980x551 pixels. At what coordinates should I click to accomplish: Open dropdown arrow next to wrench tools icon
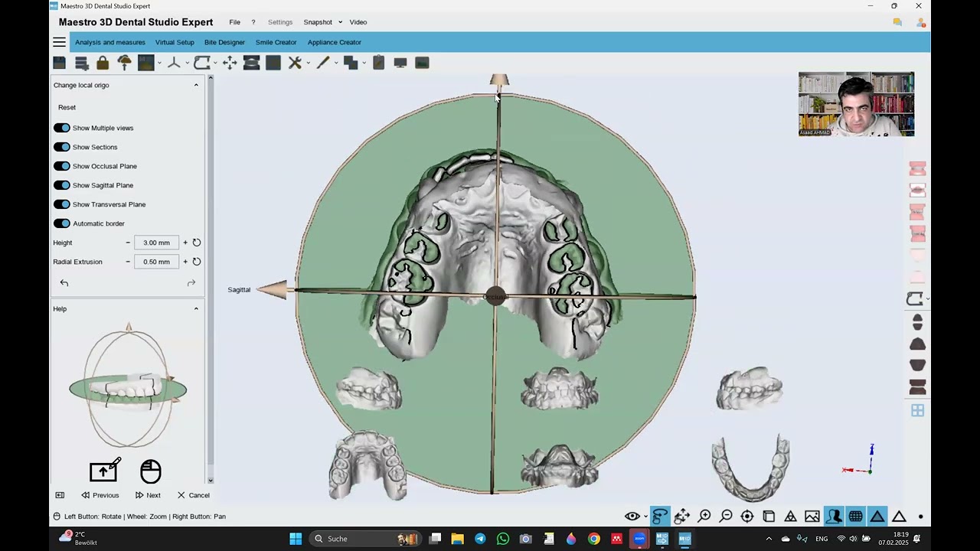308,64
